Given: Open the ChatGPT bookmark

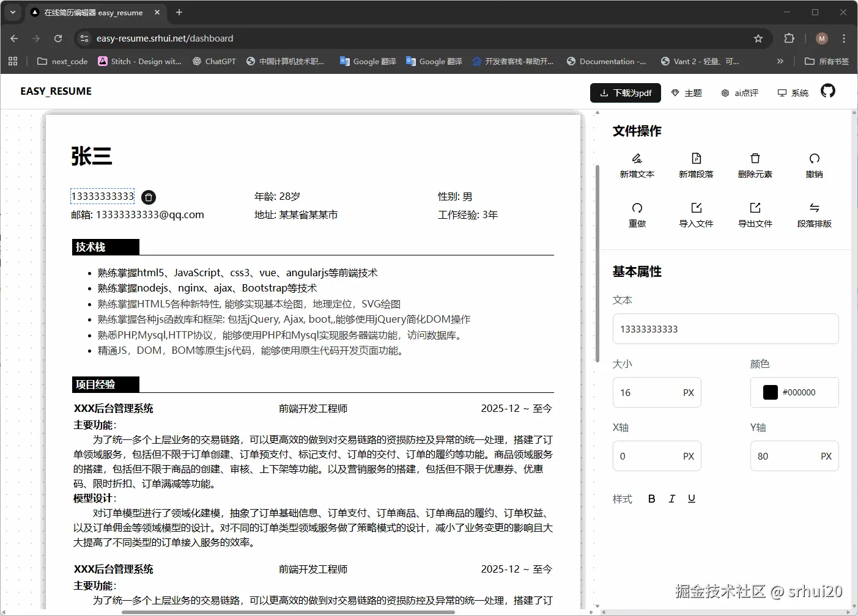Looking at the screenshot, I should coord(214,61).
